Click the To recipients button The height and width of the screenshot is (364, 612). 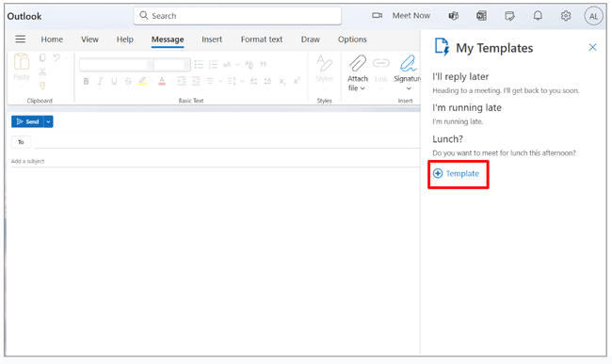tap(21, 142)
